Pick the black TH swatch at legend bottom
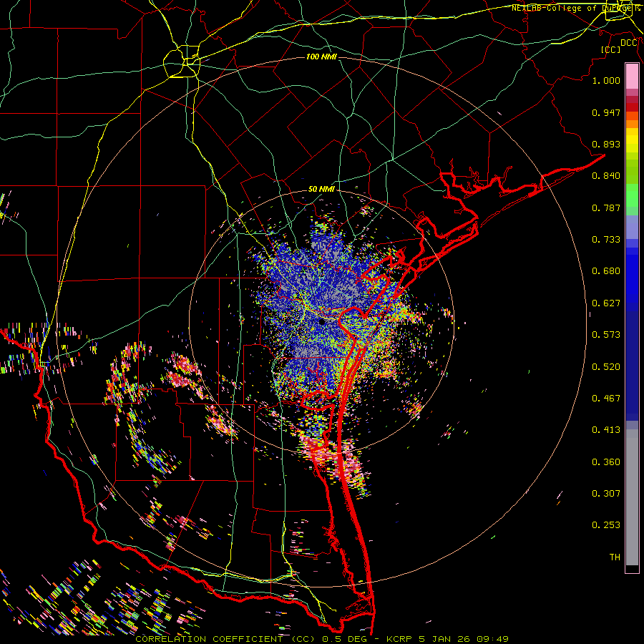Image resolution: width=644 pixels, height=644 pixels. 632,568
